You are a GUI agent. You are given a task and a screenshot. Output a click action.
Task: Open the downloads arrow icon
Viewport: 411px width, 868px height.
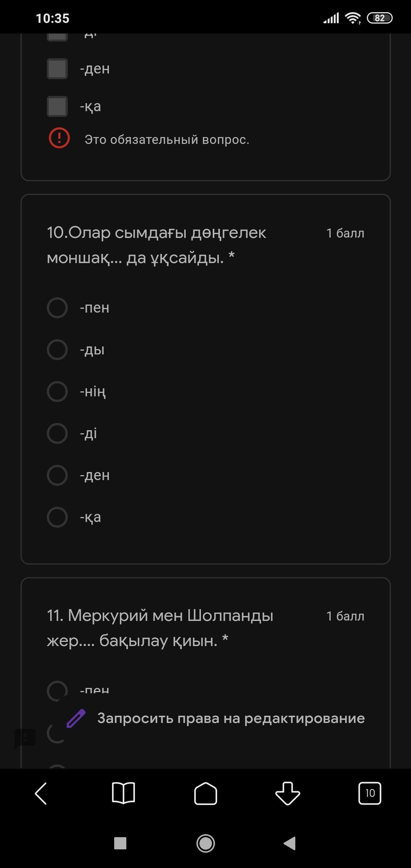coord(288,793)
